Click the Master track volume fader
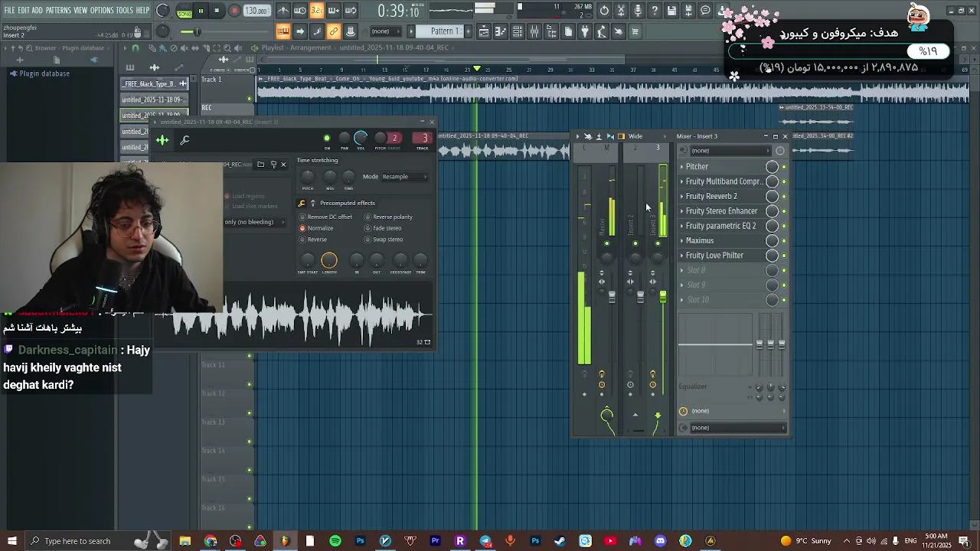 point(612,297)
